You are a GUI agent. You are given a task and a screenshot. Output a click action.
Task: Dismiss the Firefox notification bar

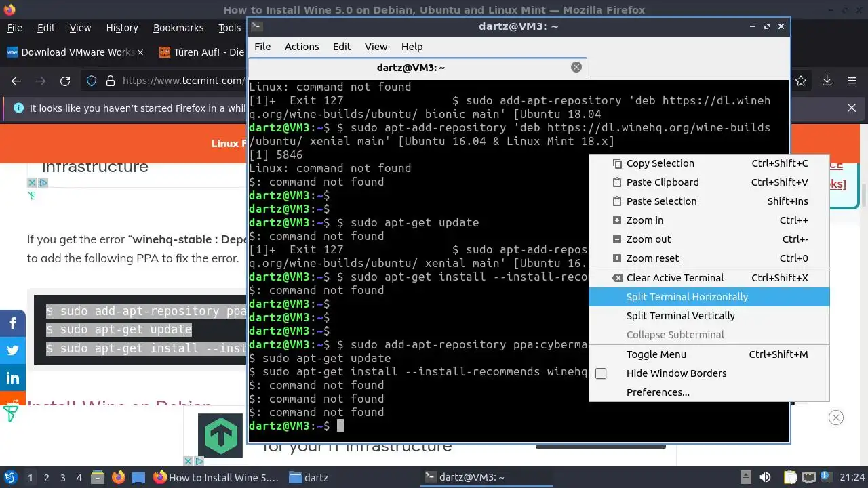tap(852, 108)
